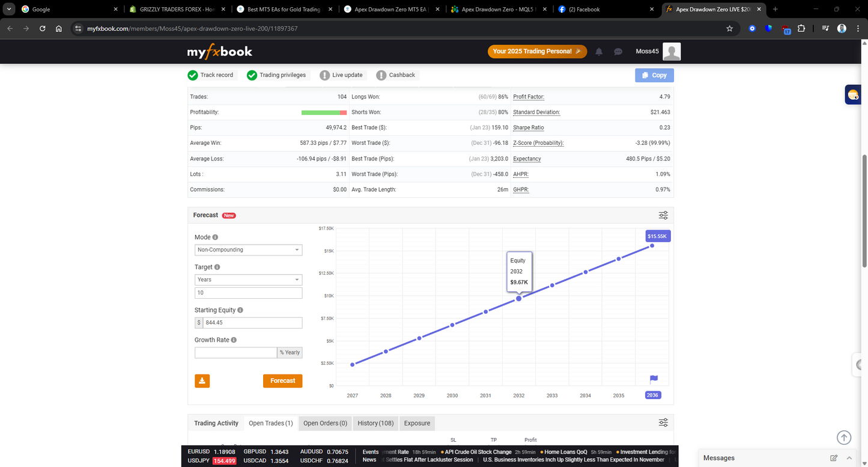Open the Forecast chart settings sliders icon
The height and width of the screenshot is (467, 868).
(663, 215)
